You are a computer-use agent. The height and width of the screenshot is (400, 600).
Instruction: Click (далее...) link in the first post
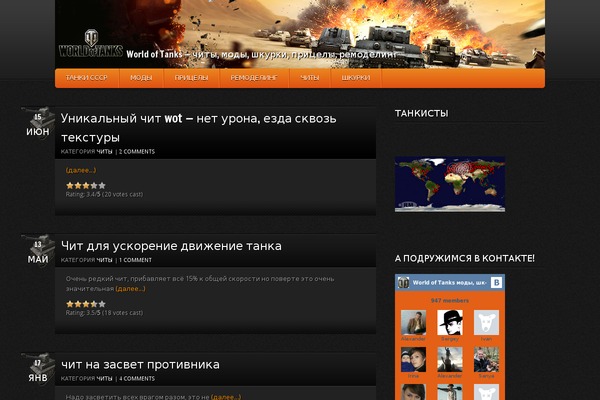(x=81, y=170)
